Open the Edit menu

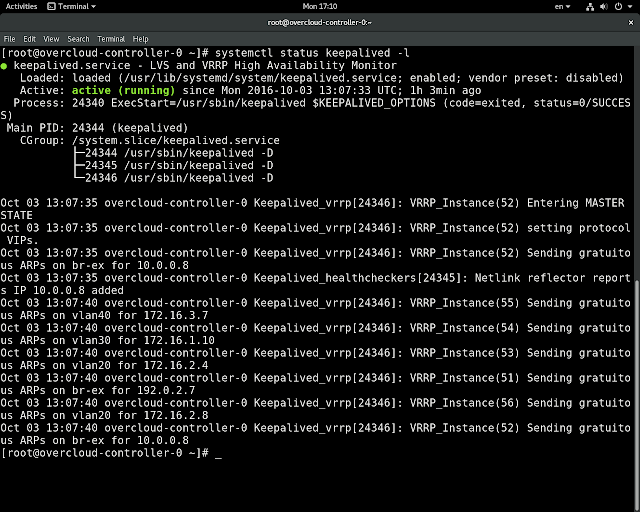pyautogui.click(x=29, y=39)
